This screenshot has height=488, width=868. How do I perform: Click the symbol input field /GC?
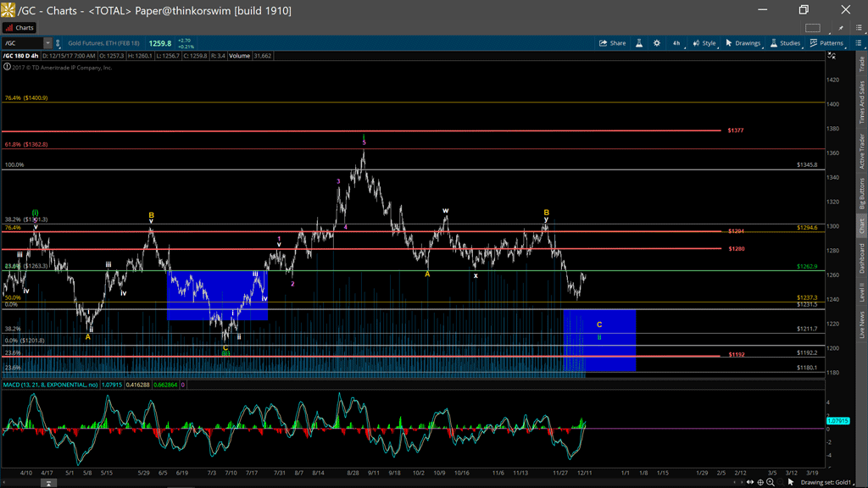point(22,43)
